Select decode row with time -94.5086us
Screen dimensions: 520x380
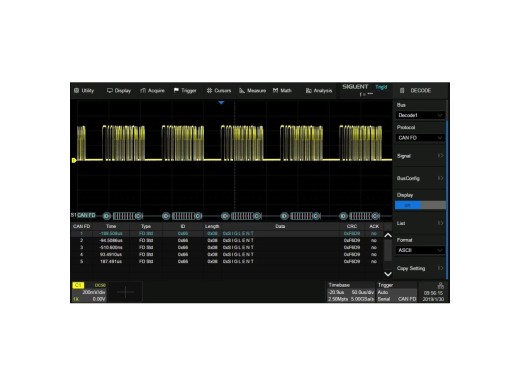(x=227, y=240)
